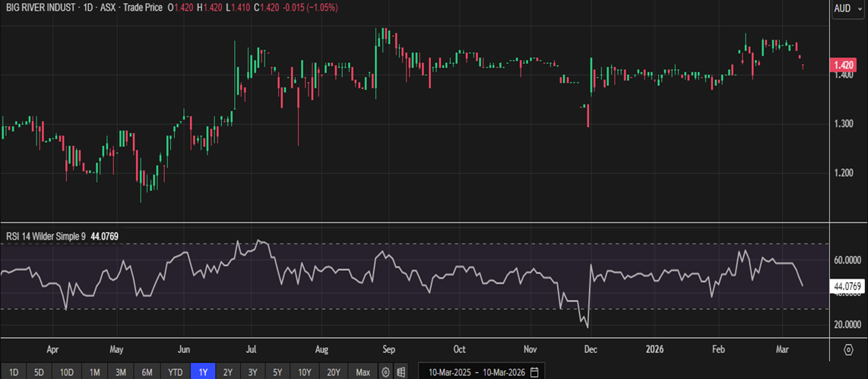Click the Sep label on time axis

coord(388,350)
